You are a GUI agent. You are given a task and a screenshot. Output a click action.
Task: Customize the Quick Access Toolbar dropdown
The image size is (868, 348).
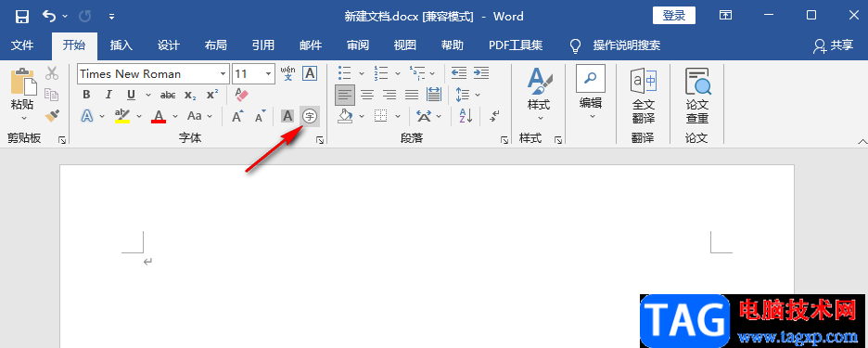111,17
